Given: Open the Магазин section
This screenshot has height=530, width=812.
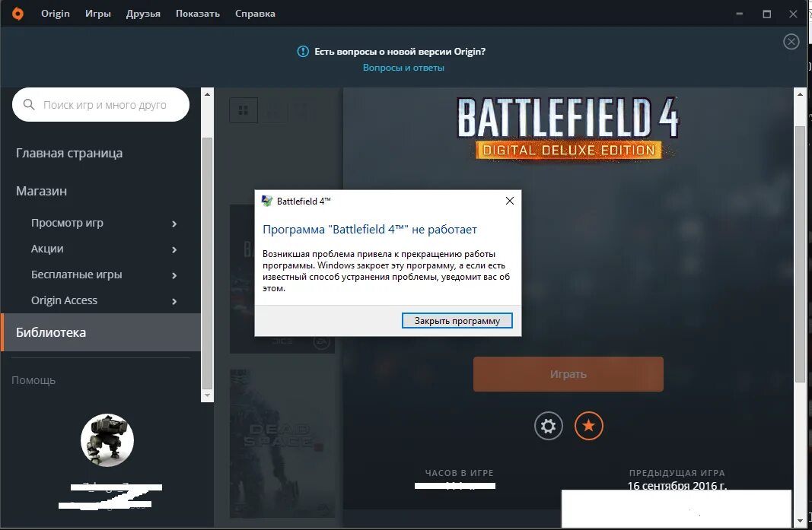Looking at the screenshot, I should tap(41, 191).
